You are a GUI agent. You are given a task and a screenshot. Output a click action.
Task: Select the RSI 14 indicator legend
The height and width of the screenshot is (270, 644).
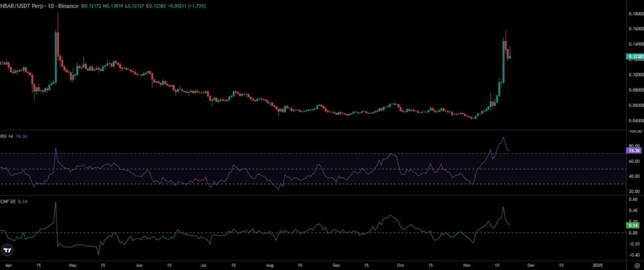tap(7, 136)
